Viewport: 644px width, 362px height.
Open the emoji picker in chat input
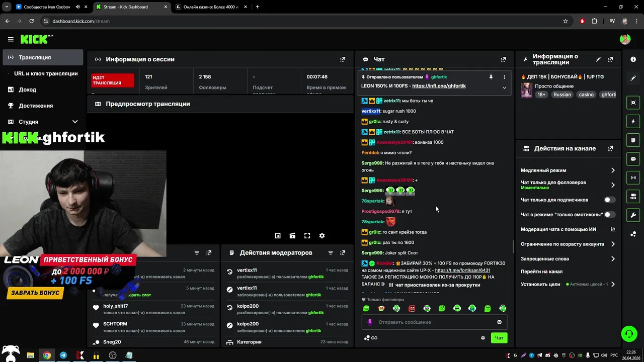499,322
